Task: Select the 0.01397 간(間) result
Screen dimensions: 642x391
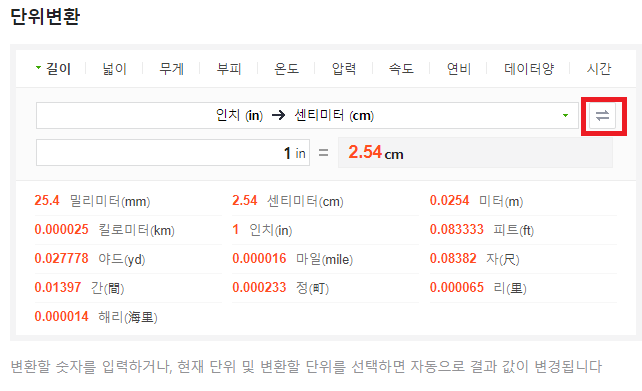Action: pos(79,288)
